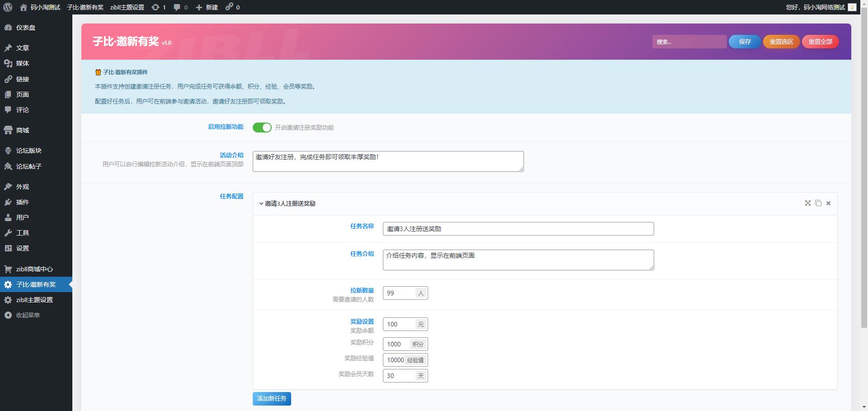868x411 pixels.
Task: Remove the 邀请3人注册送奖励 task
Action: pyautogui.click(x=829, y=203)
